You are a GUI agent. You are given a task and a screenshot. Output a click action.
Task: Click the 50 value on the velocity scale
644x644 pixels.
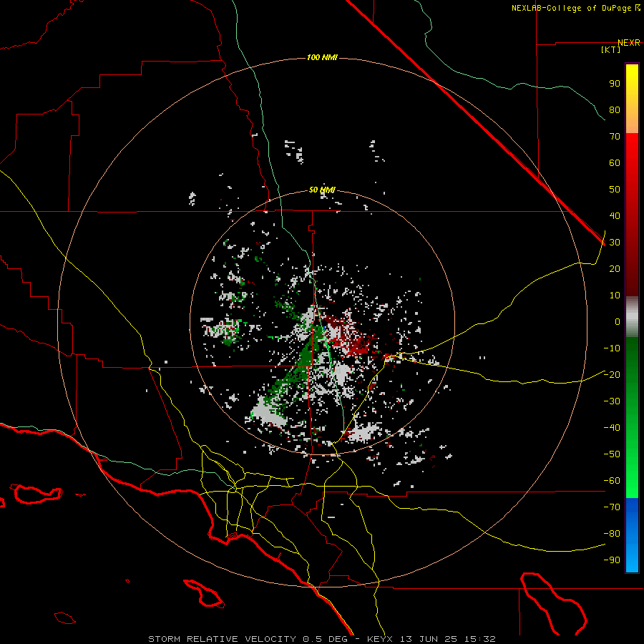click(615, 190)
